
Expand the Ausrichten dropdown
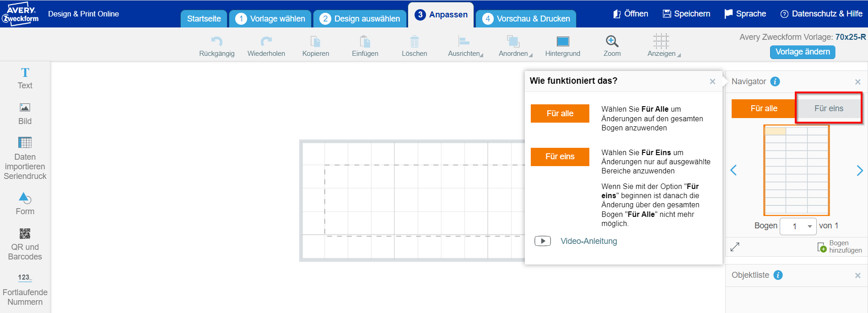pos(465,46)
